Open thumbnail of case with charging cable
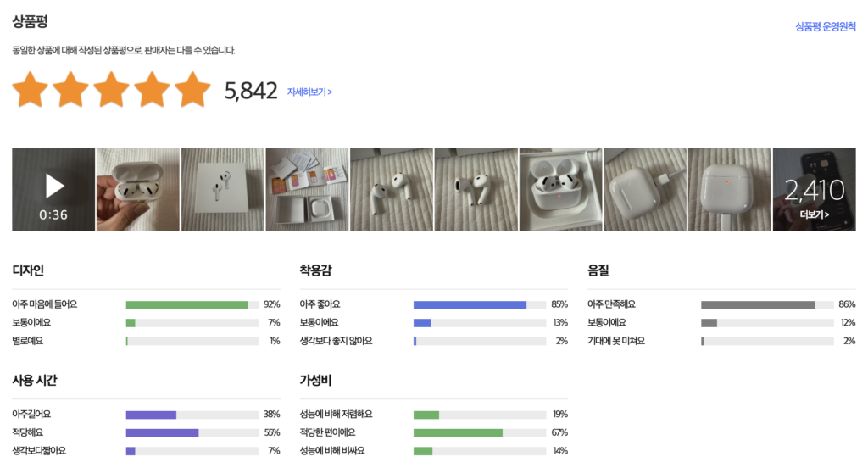The height and width of the screenshot is (468, 868). point(645,189)
